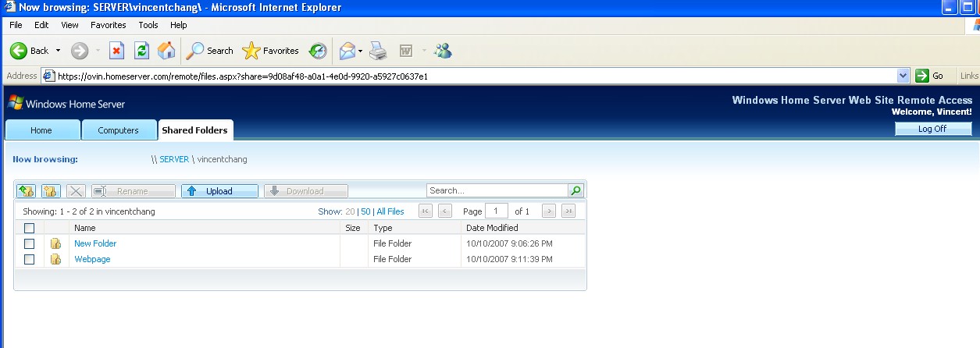
Task: Click the IE Refresh icon
Action: [141, 51]
